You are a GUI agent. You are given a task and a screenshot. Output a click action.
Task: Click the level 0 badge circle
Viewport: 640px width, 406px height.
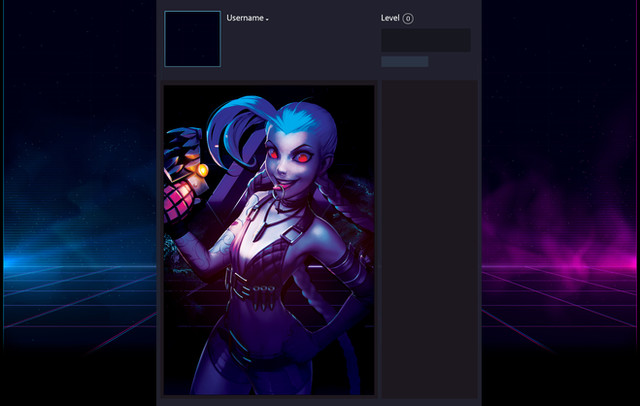pyautogui.click(x=408, y=18)
